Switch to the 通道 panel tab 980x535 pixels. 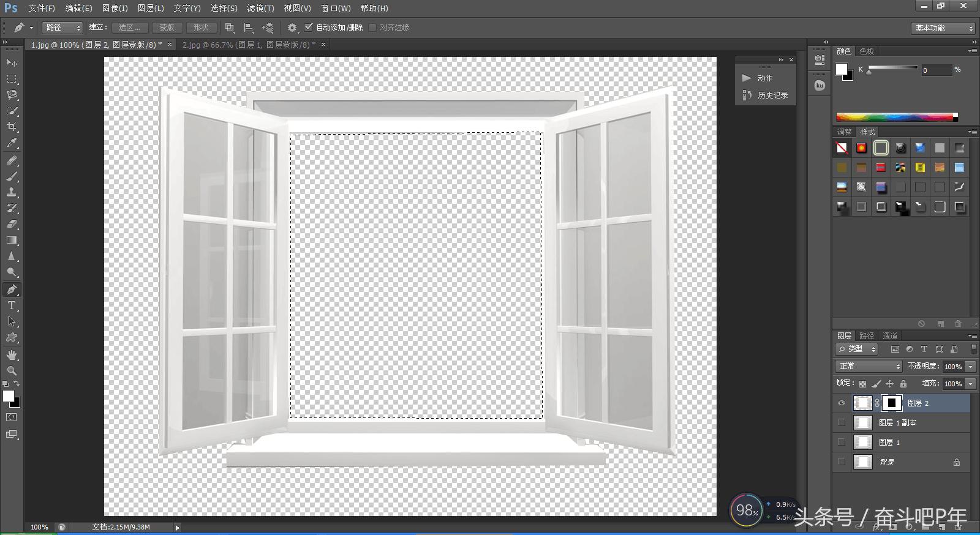890,335
